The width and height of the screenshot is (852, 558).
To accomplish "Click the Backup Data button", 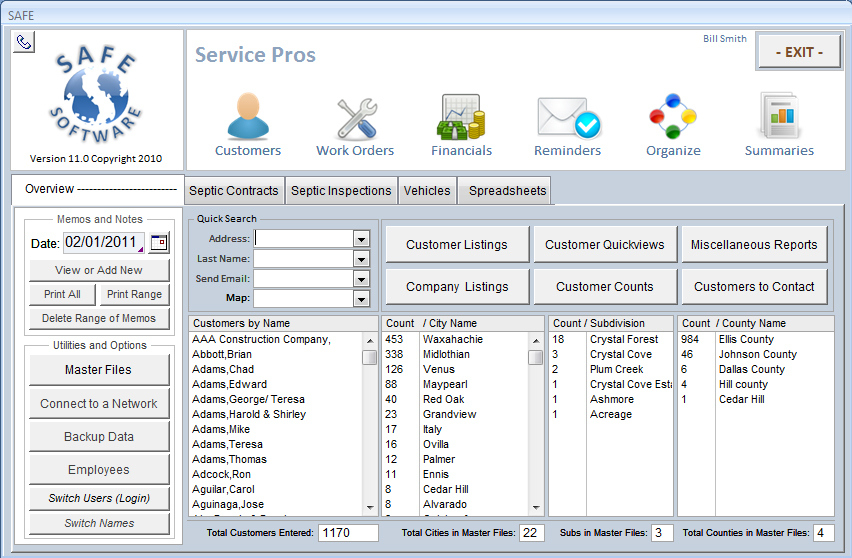I will coord(98,437).
